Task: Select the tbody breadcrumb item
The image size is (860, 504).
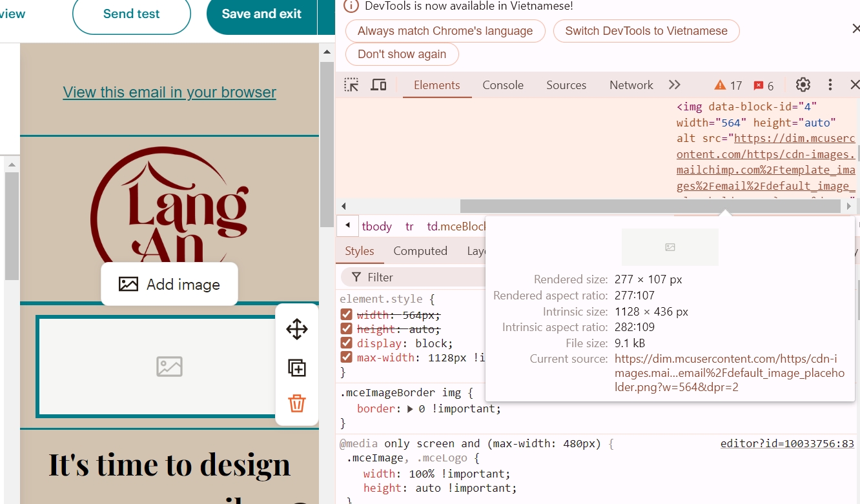Action: coord(377,227)
